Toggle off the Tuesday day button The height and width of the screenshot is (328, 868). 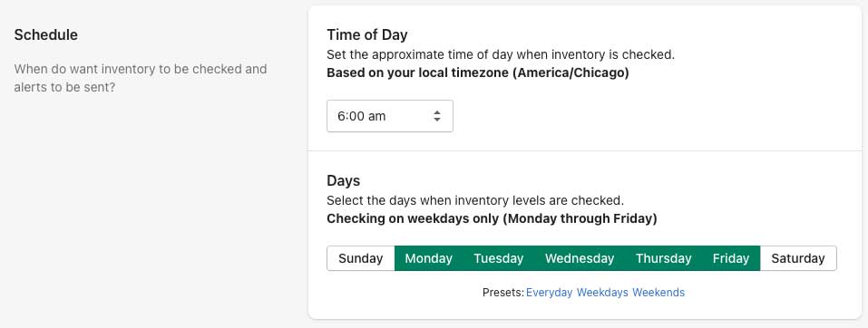(x=498, y=258)
